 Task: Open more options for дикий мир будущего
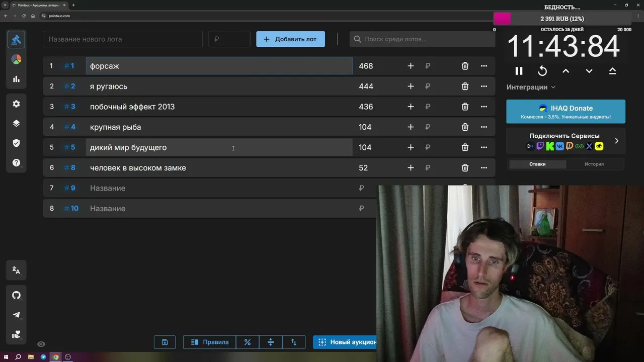click(484, 147)
